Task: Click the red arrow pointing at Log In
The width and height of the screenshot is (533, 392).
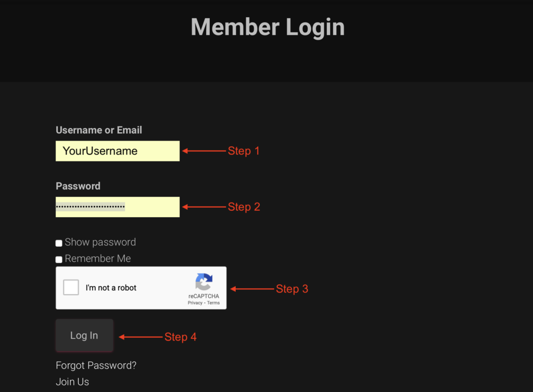Action: pos(141,337)
